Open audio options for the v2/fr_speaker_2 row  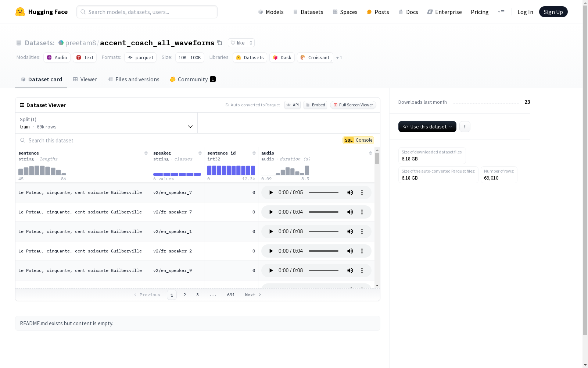tap(362, 251)
